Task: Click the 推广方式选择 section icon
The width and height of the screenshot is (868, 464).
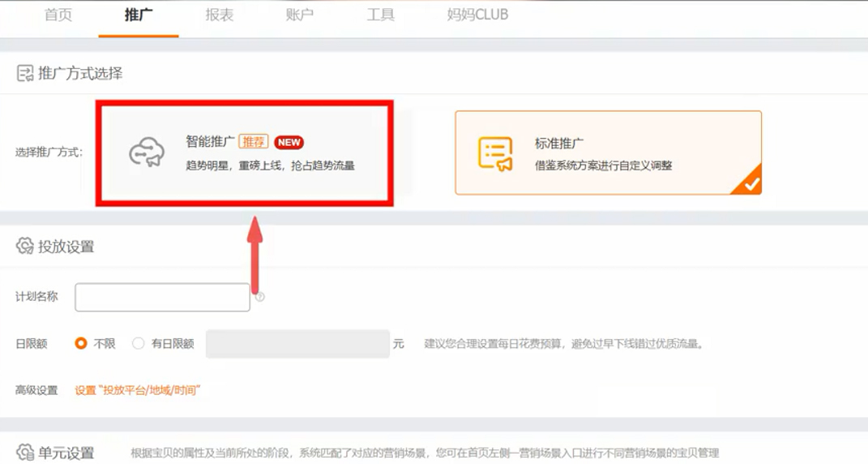Action: (25, 73)
